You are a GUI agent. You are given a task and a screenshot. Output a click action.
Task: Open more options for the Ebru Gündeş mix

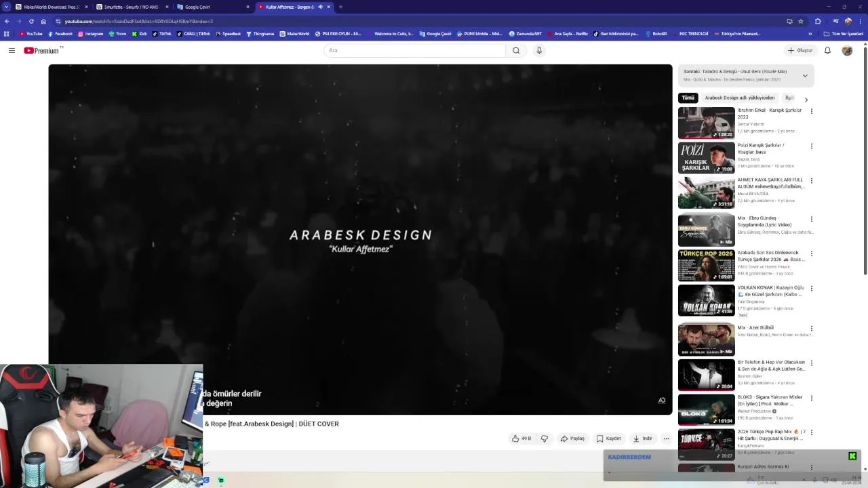811,219
